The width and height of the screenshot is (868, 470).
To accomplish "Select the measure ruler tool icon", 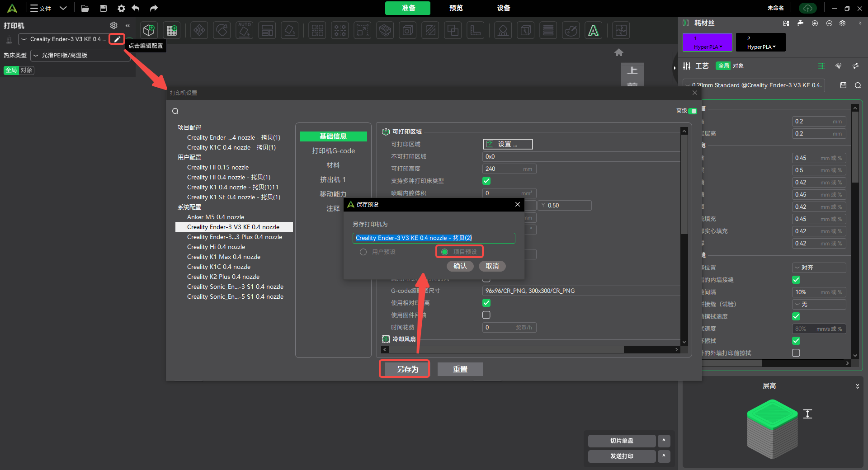I will (x=476, y=30).
